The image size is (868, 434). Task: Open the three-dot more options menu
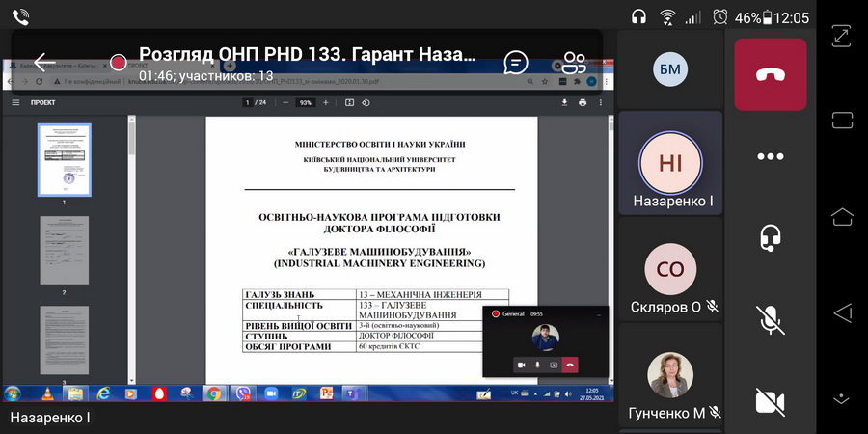click(x=770, y=156)
